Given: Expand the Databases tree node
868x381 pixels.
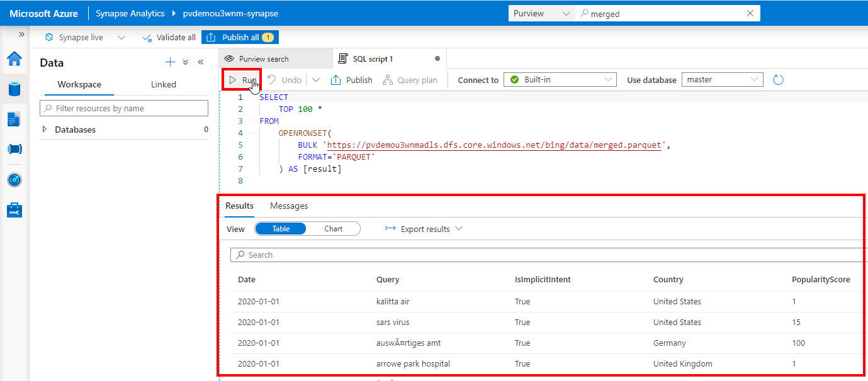Looking at the screenshot, I should (44, 130).
